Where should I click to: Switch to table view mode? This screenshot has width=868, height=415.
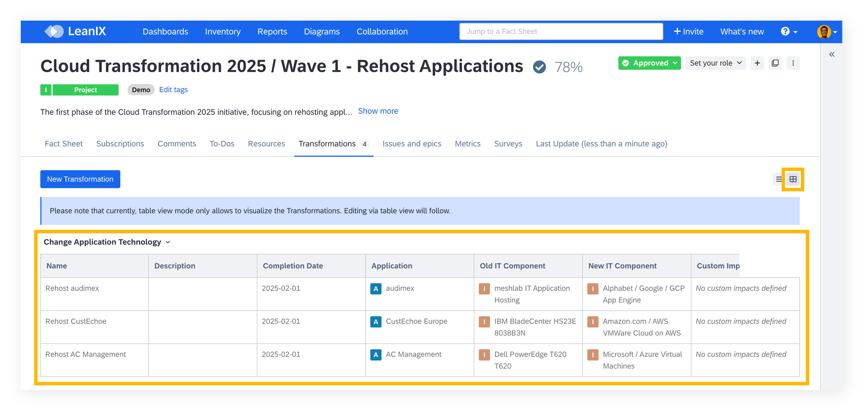[793, 179]
